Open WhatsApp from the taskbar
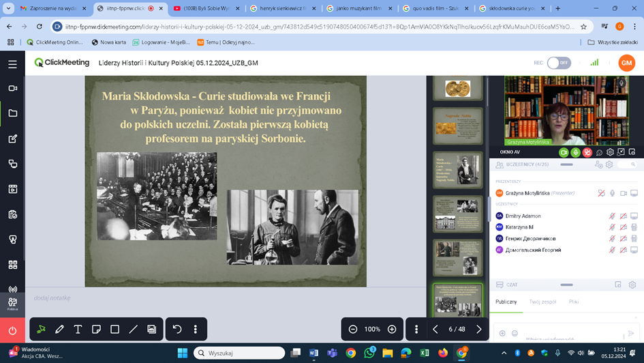The image size is (644, 363). click(369, 353)
